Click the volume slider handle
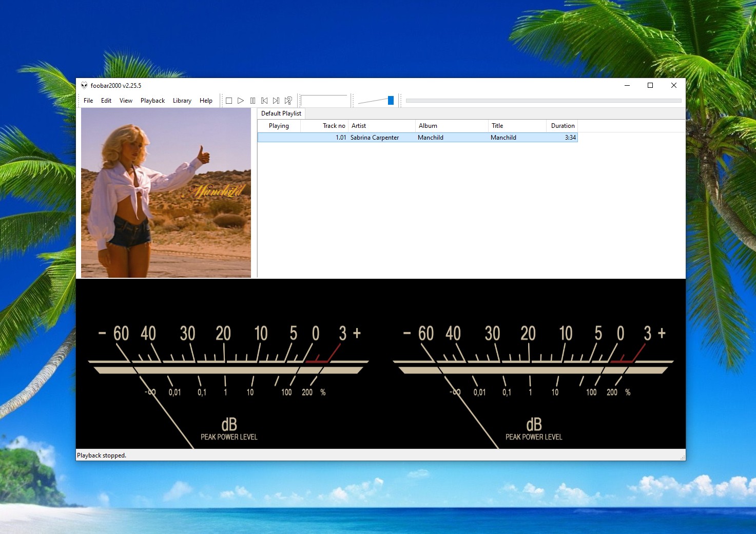 point(391,101)
